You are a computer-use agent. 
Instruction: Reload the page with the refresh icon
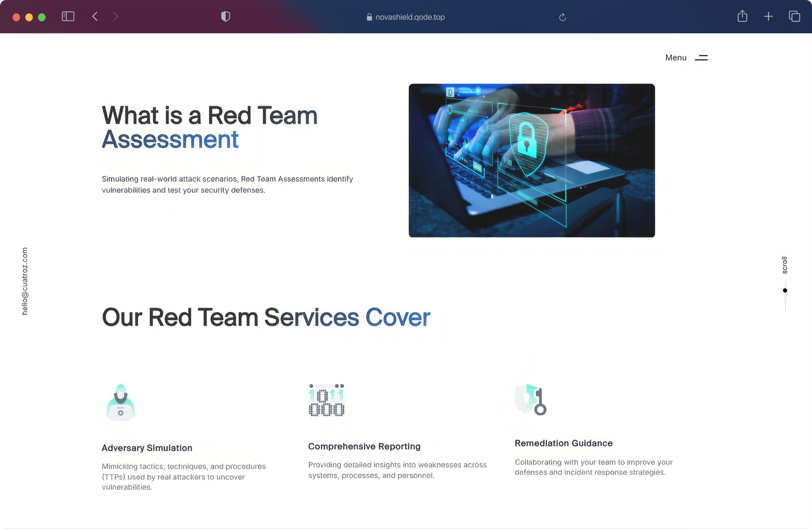pos(562,17)
